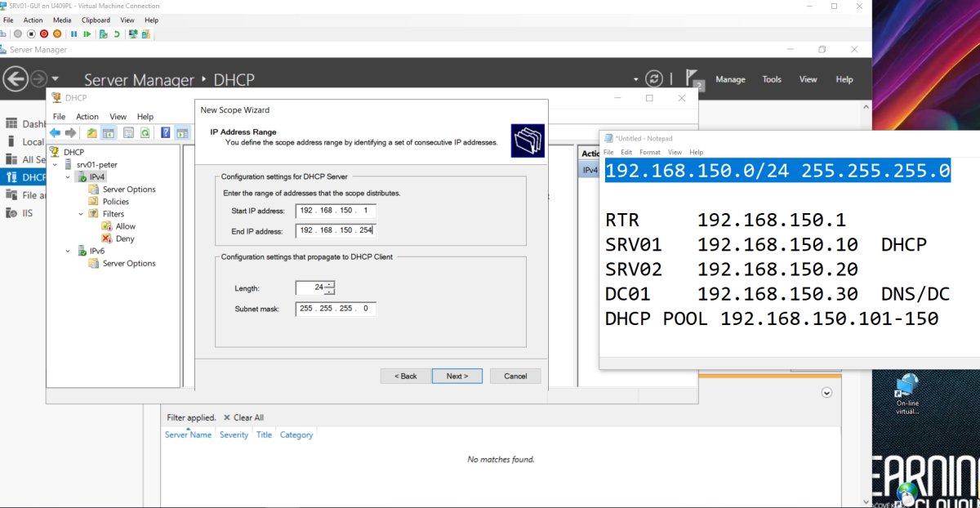This screenshot has height=508, width=980.
Task: Collapse the srv01-peter server node
Action: [56, 165]
